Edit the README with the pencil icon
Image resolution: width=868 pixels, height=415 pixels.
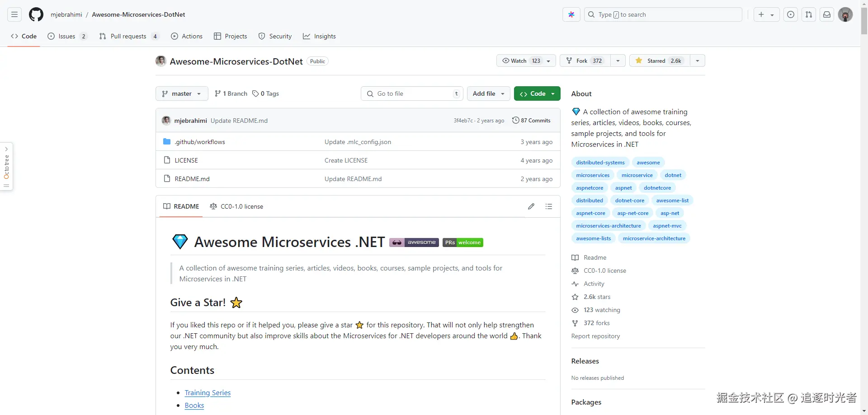pyautogui.click(x=531, y=206)
